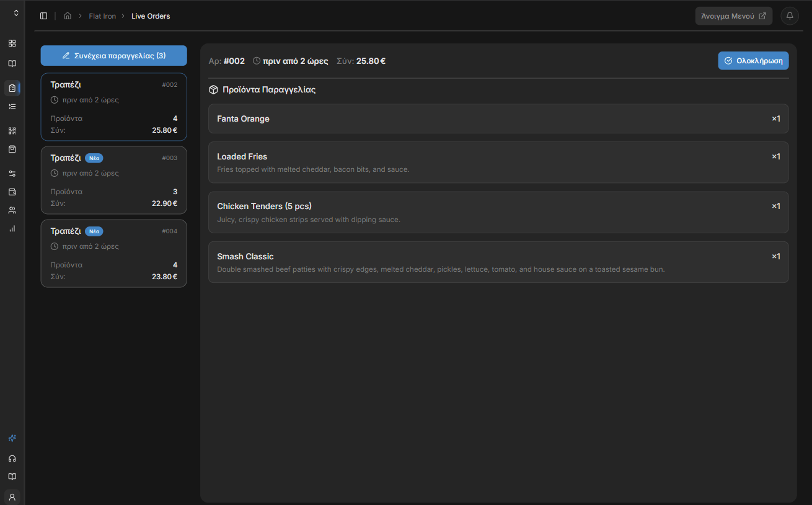Open Flat Iron breadcrumb link
812x505 pixels.
[x=102, y=16]
